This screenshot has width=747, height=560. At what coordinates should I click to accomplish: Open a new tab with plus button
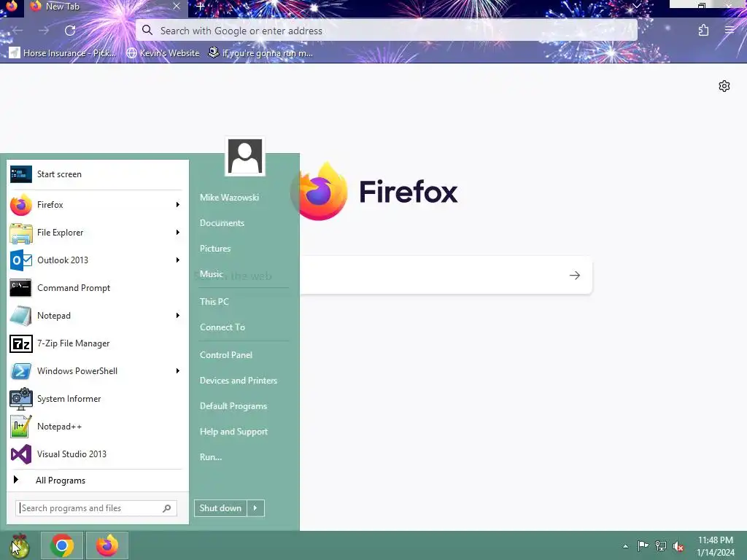[200, 7]
